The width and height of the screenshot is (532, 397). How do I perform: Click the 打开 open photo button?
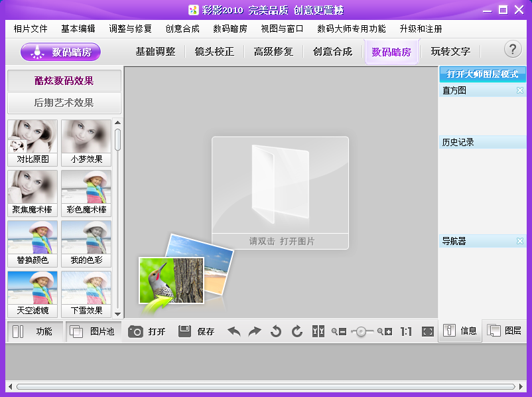147,331
